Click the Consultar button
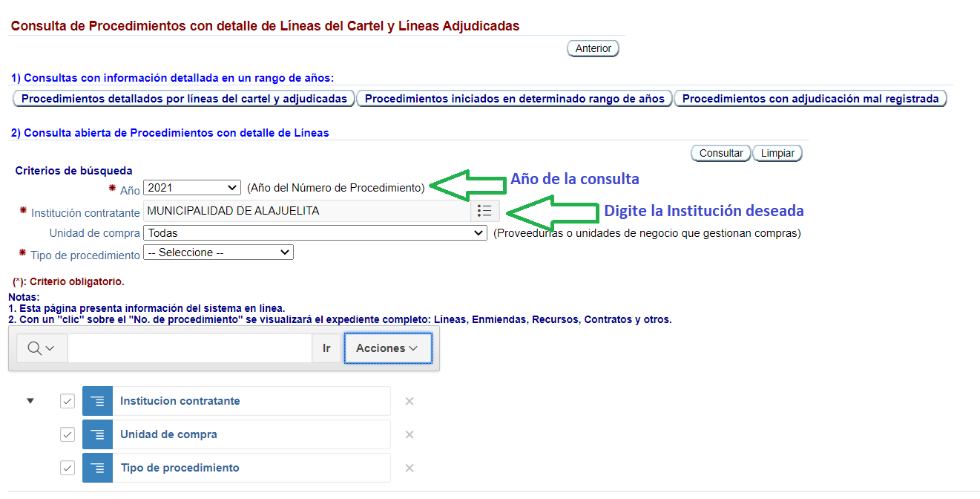Viewport: 980px width, 499px height. point(720,152)
